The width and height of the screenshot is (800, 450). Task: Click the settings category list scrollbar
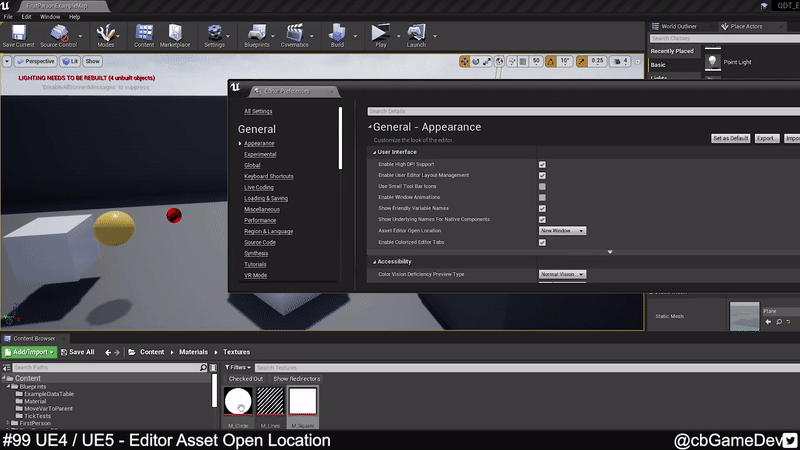pos(340,138)
